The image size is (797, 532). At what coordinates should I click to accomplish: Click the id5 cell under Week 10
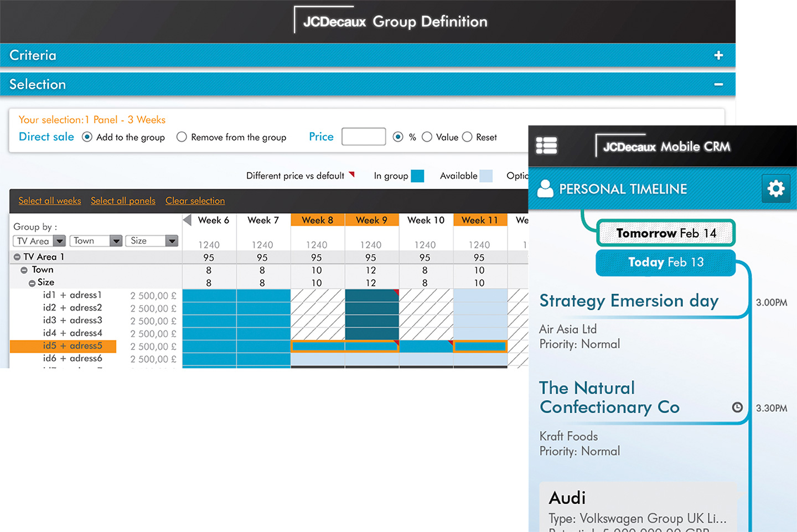click(x=426, y=347)
